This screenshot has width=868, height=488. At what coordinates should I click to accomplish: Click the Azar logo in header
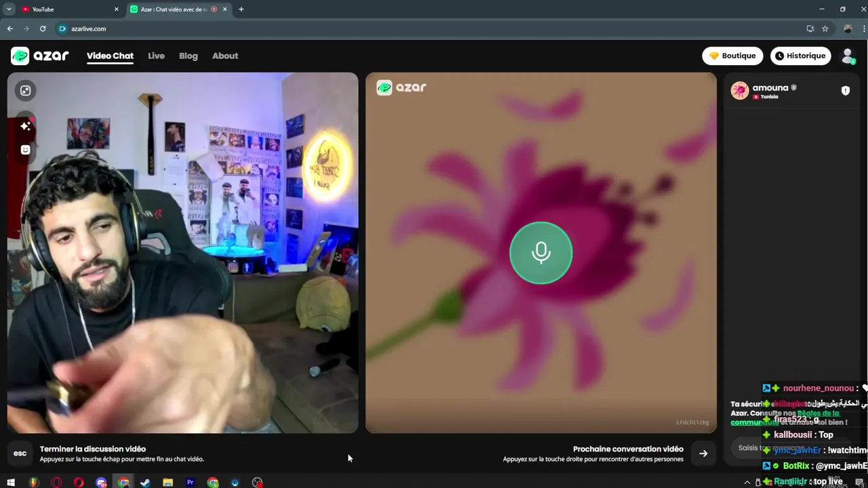click(40, 56)
